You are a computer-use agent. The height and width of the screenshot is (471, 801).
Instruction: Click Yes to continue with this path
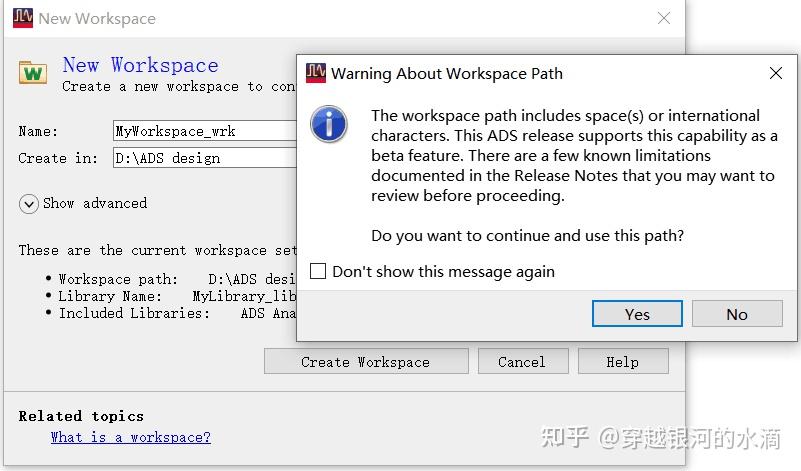click(x=637, y=314)
